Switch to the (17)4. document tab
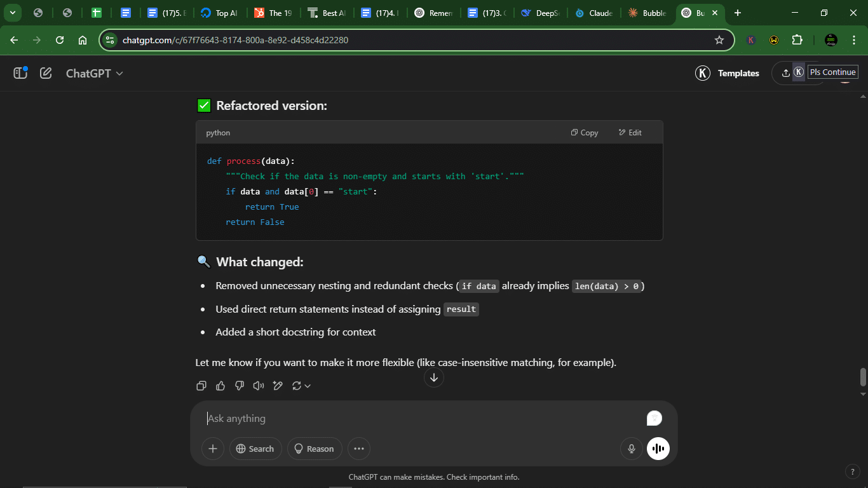The image size is (868, 488). pyautogui.click(x=379, y=13)
